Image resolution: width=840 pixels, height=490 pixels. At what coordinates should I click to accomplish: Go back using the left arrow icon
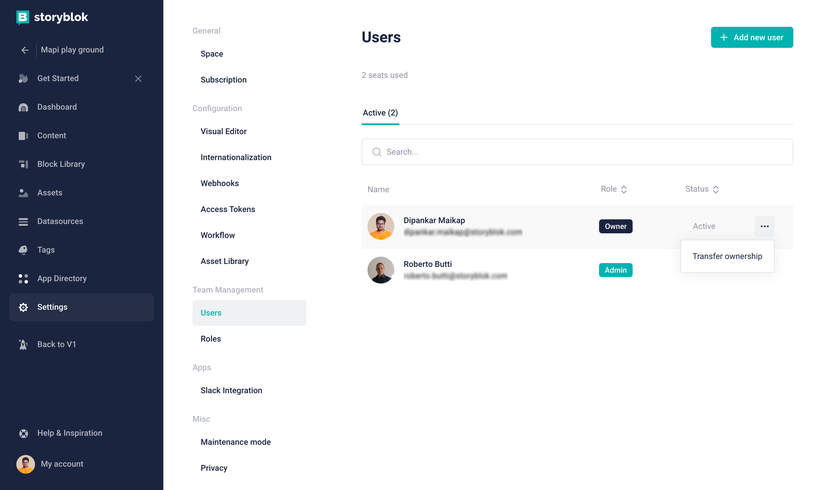pos(25,50)
